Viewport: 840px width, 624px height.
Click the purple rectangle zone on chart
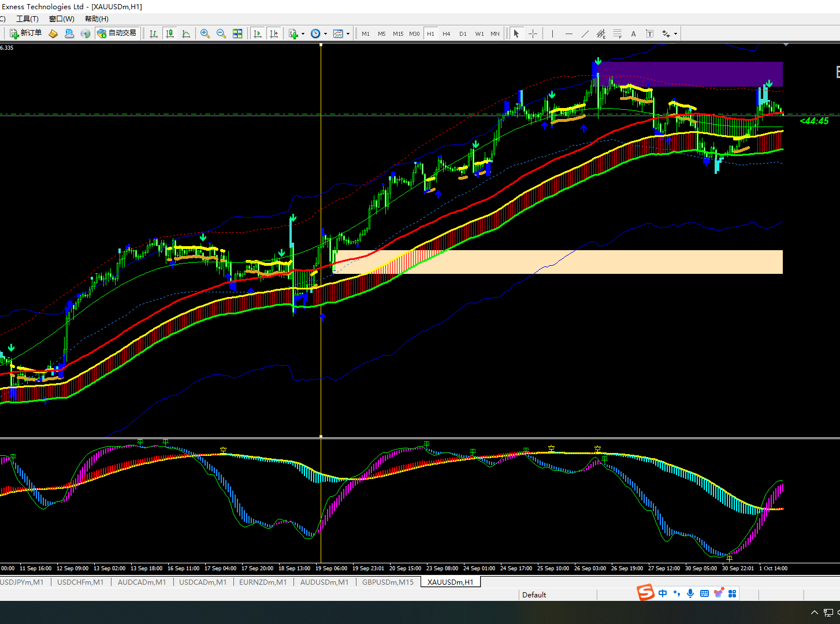pos(690,74)
